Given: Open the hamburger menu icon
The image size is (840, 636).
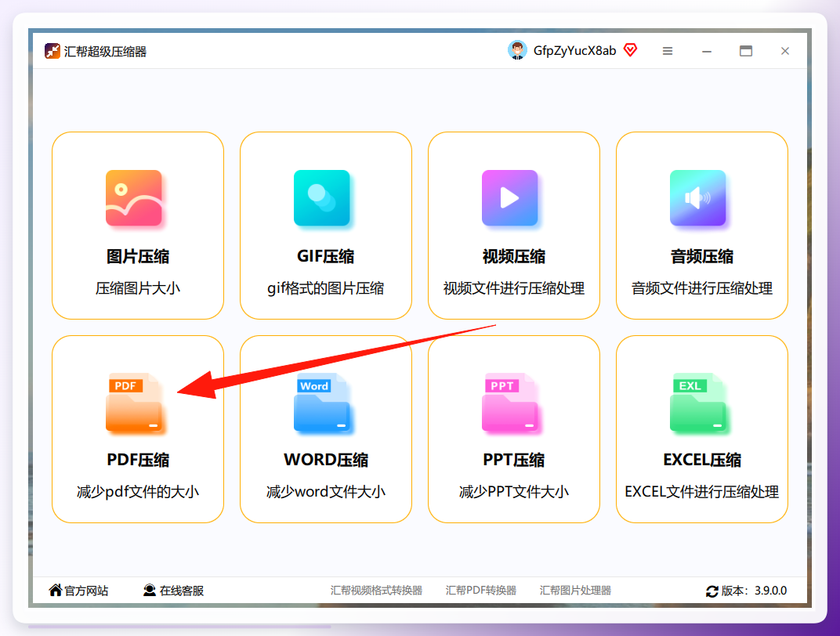Looking at the screenshot, I should (x=668, y=51).
